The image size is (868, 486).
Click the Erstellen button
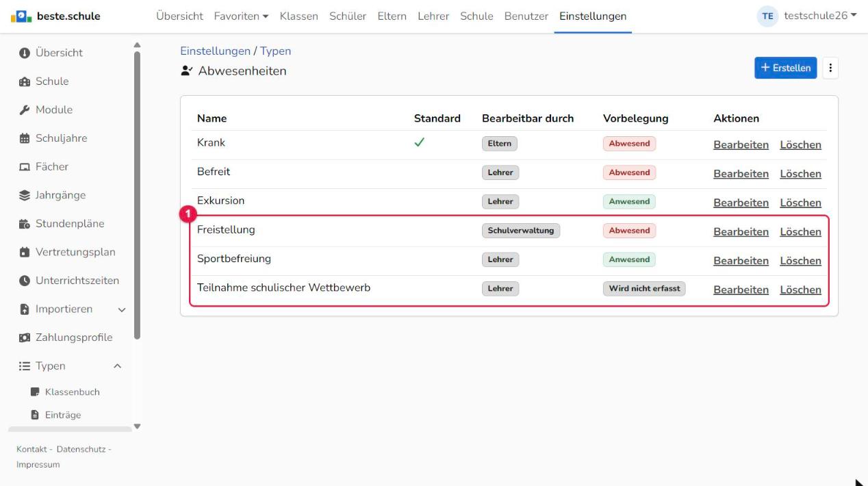pos(786,68)
